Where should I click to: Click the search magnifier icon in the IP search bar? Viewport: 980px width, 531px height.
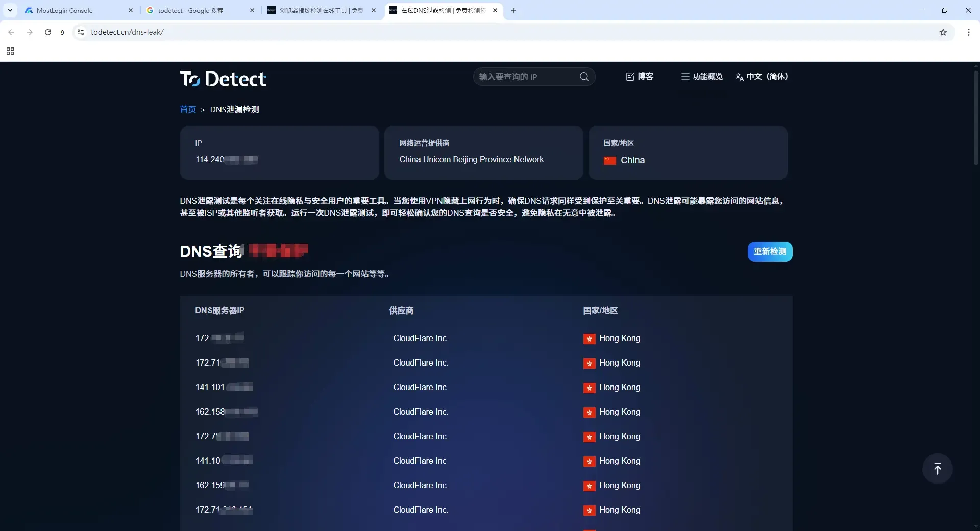coord(584,76)
